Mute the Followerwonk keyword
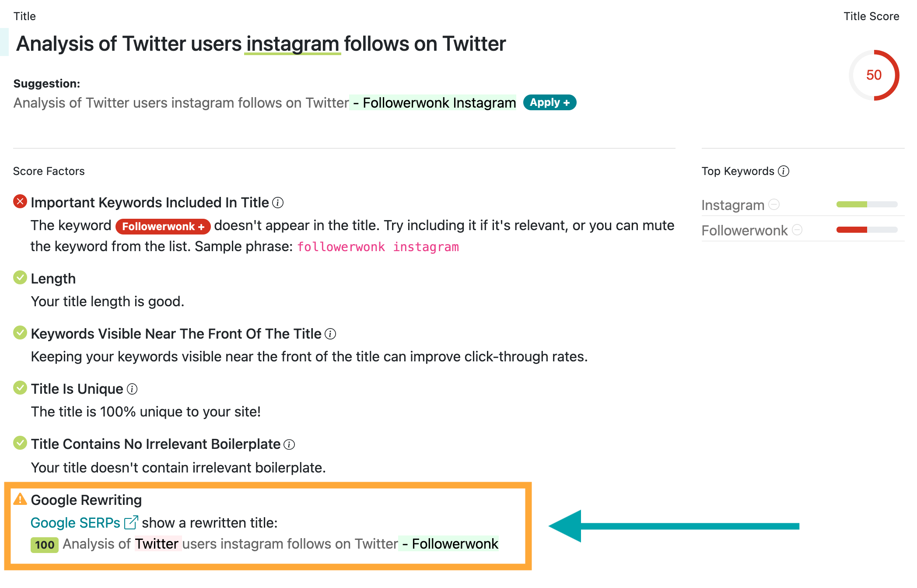 pos(797,230)
